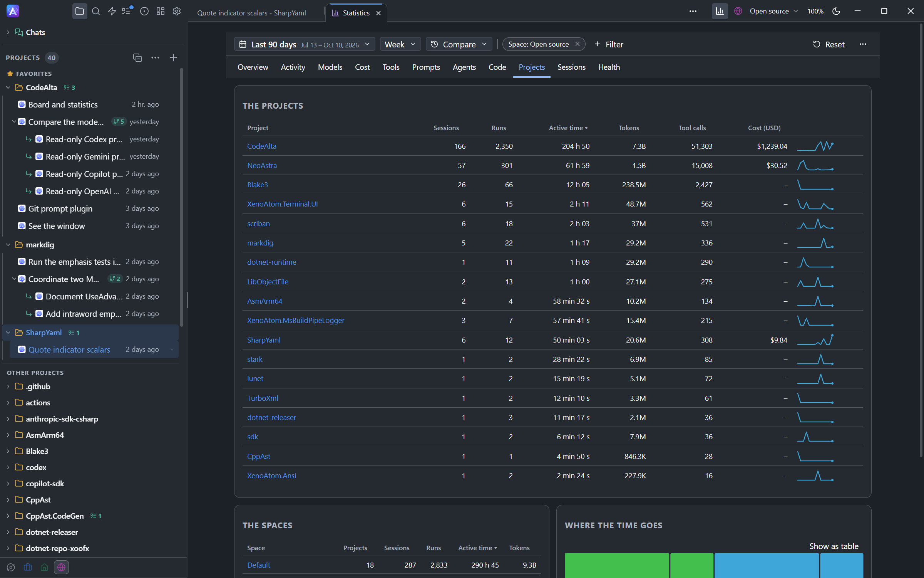This screenshot has width=924, height=578.
Task: Click the briefcase icon in bottom bar
Action: pos(28,567)
